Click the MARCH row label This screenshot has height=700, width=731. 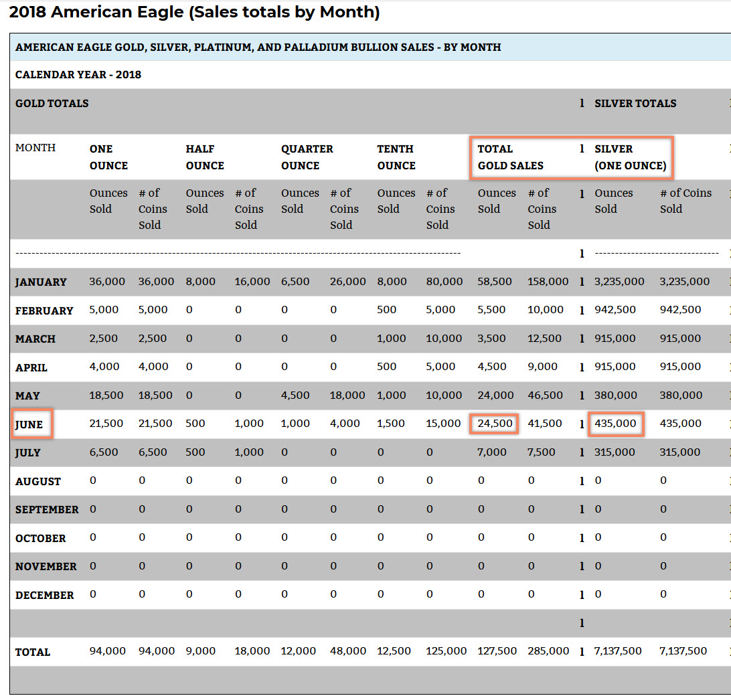pyautogui.click(x=35, y=339)
